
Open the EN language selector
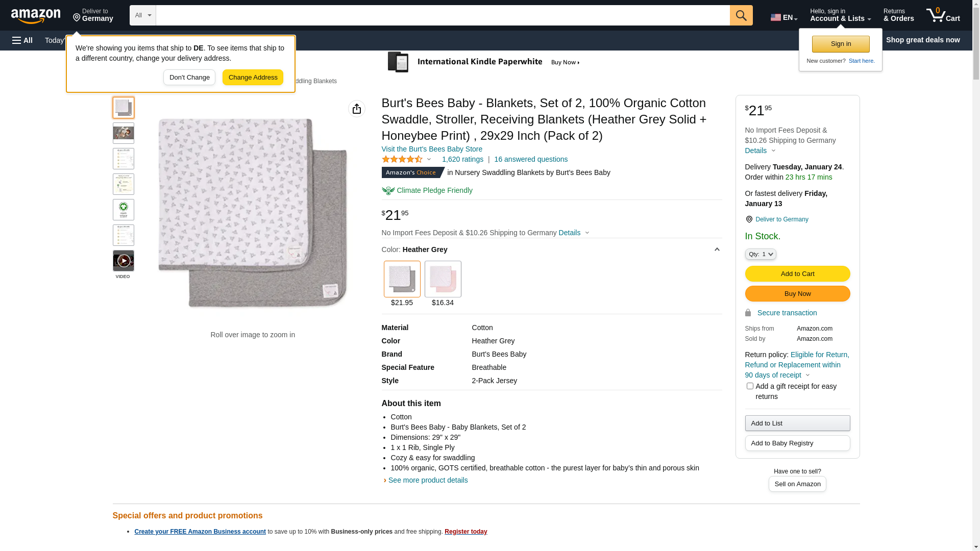(x=784, y=17)
